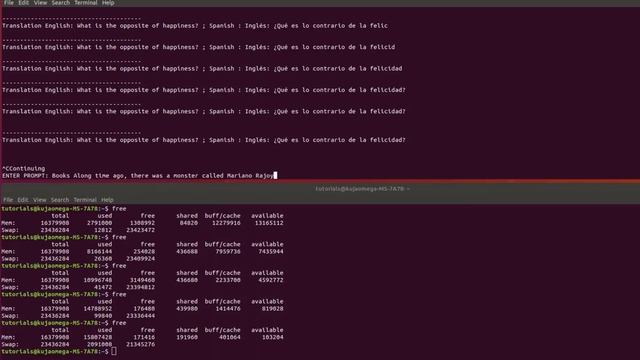This screenshot has width=640, height=360.
Task: Click the available memory value 4592772
Action: [271, 280]
